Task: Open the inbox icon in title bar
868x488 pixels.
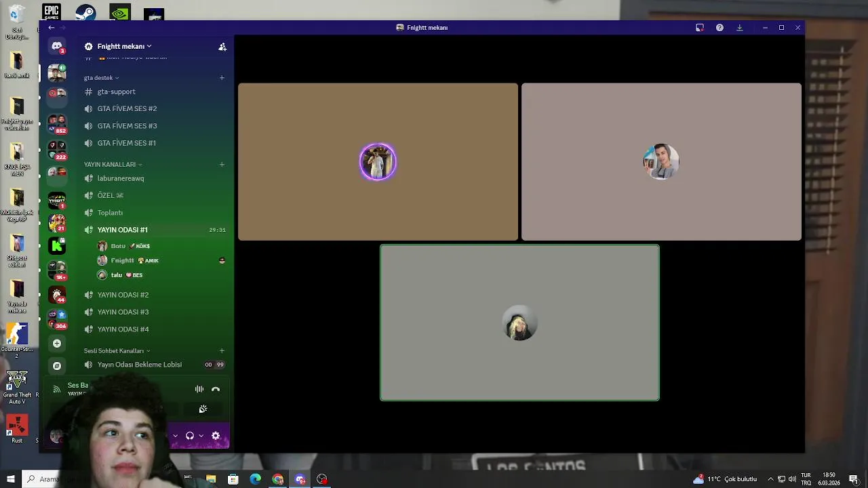Action: pos(700,28)
